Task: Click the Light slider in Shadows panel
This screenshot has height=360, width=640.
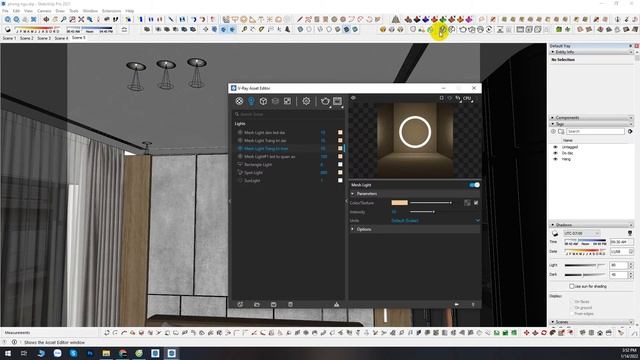Action: point(584,265)
